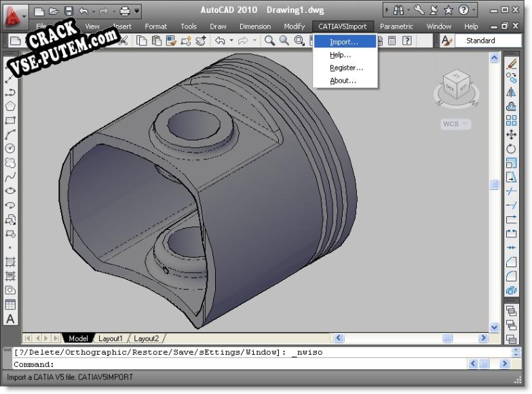Select the Fillet tool
The image size is (532, 394).
coord(512,276)
